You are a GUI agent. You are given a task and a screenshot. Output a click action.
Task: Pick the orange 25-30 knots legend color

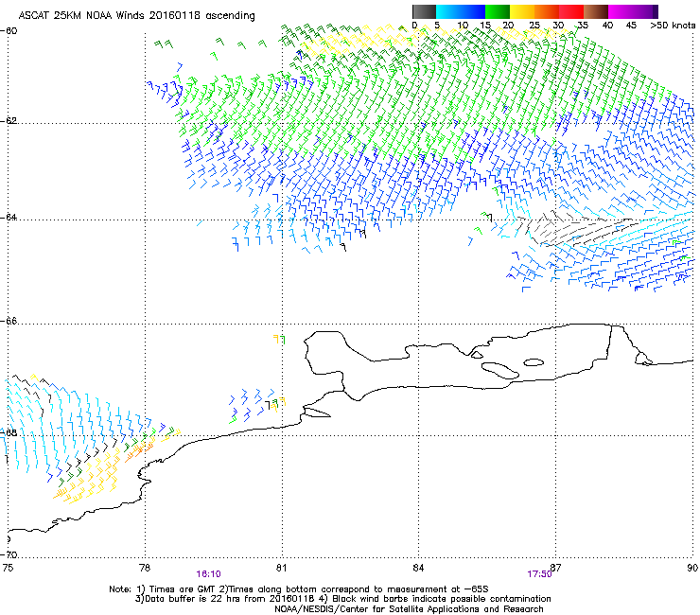(x=547, y=11)
